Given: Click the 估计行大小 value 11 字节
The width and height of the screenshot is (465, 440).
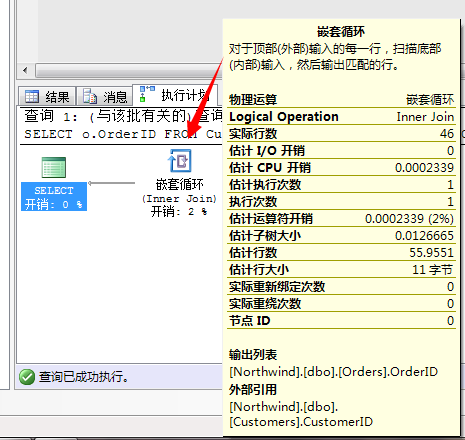Looking at the screenshot, I should [433, 270].
